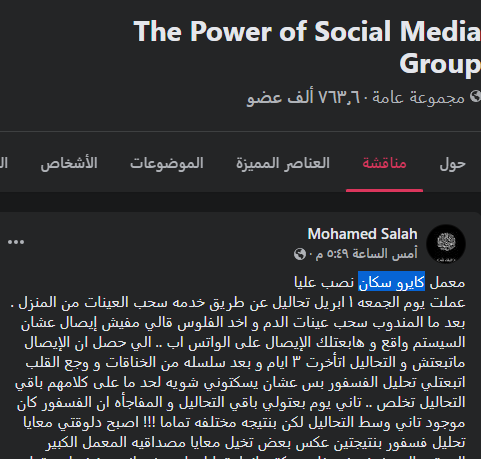The image size is (481, 459).
Task: Go to the الموضوعات tab
Action: [x=166, y=164]
